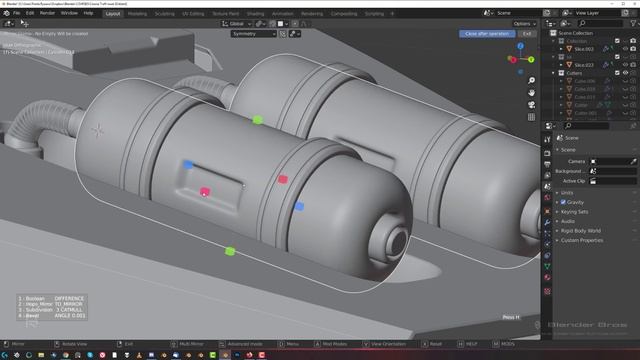Open the Object Constraints properties tab icon
The image size is (640, 360).
coord(547,256)
